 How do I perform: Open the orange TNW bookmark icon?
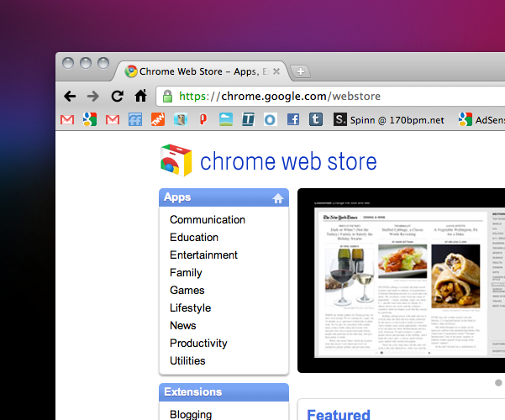pos(158,119)
